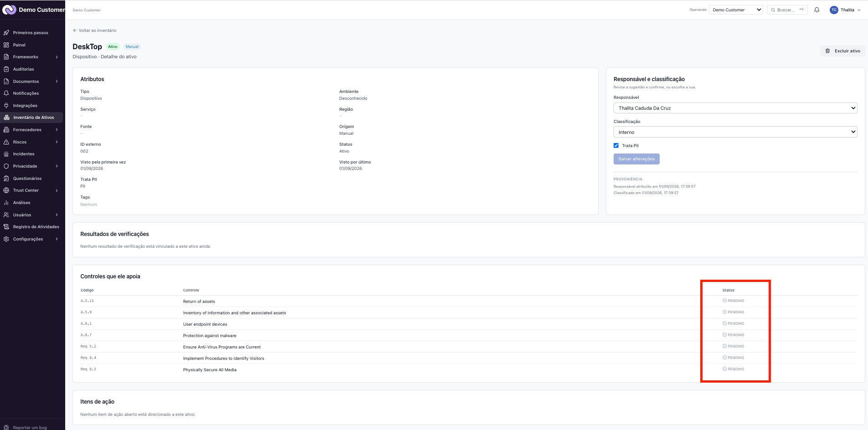This screenshot has height=430, width=868.
Task: Click the Auditorias clipboard icon
Action: pyautogui.click(x=6, y=69)
